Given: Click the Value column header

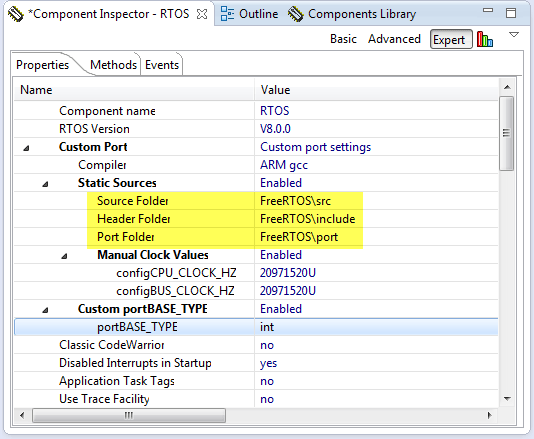Looking at the screenshot, I should pos(376,90).
